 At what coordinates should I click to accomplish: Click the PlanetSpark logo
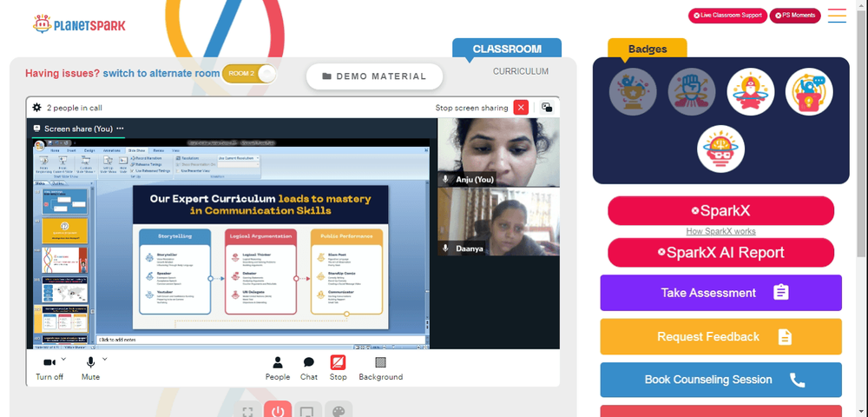pyautogui.click(x=79, y=24)
